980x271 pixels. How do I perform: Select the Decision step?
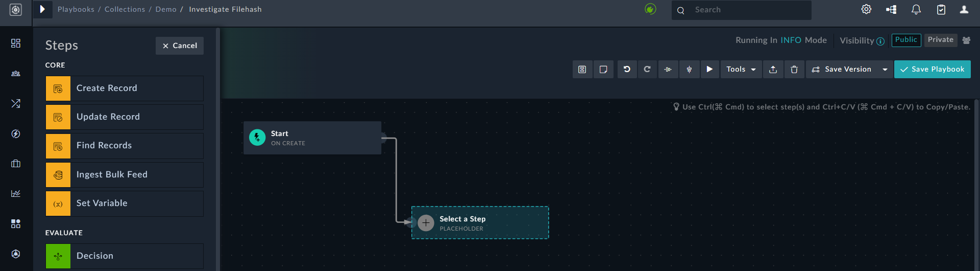(125, 256)
